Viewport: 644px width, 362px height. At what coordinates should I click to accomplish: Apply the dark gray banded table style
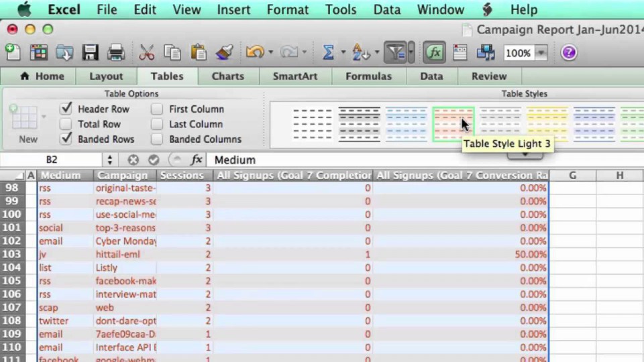coord(360,124)
